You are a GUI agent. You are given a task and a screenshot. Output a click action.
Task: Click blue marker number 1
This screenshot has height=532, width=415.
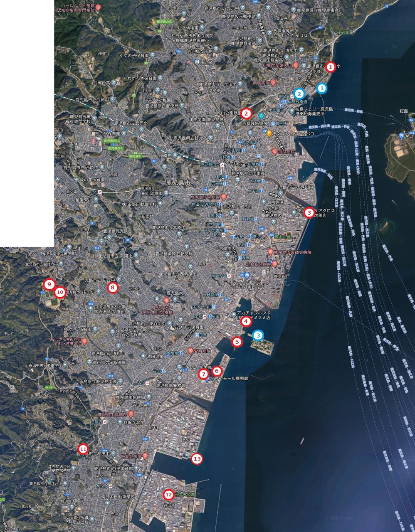pyautogui.click(x=321, y=88)
